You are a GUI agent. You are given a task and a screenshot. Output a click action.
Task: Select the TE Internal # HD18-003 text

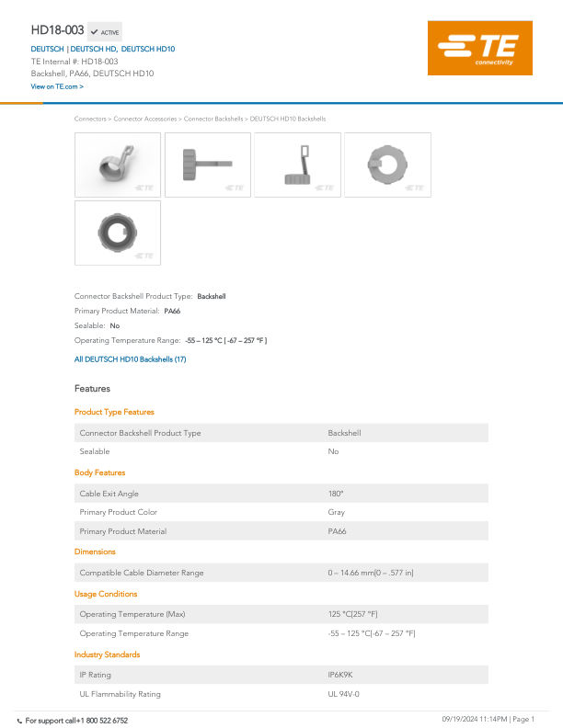click(x=75, y=62)
